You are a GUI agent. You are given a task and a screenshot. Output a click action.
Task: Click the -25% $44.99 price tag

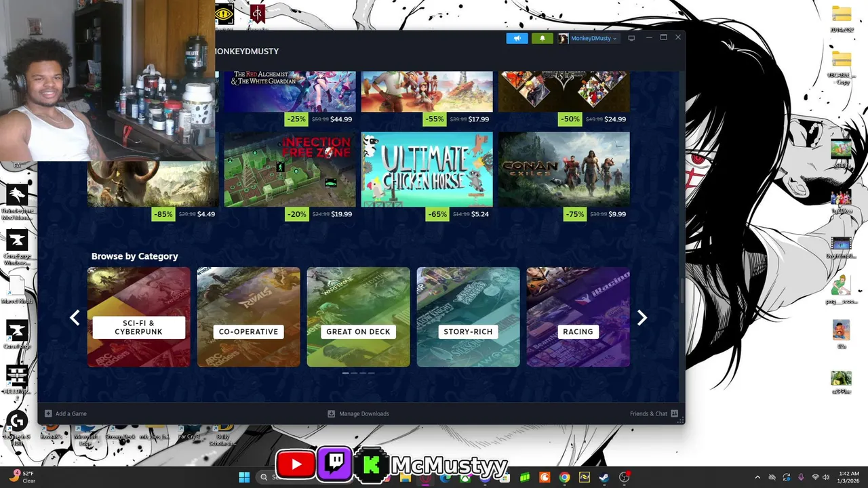[320, 119]
